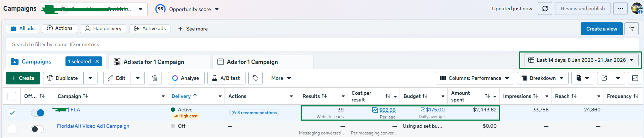Open the Florida(AI) Video Ad1 Campaign link
Screen dimensions: 644x138
[93, 126]
